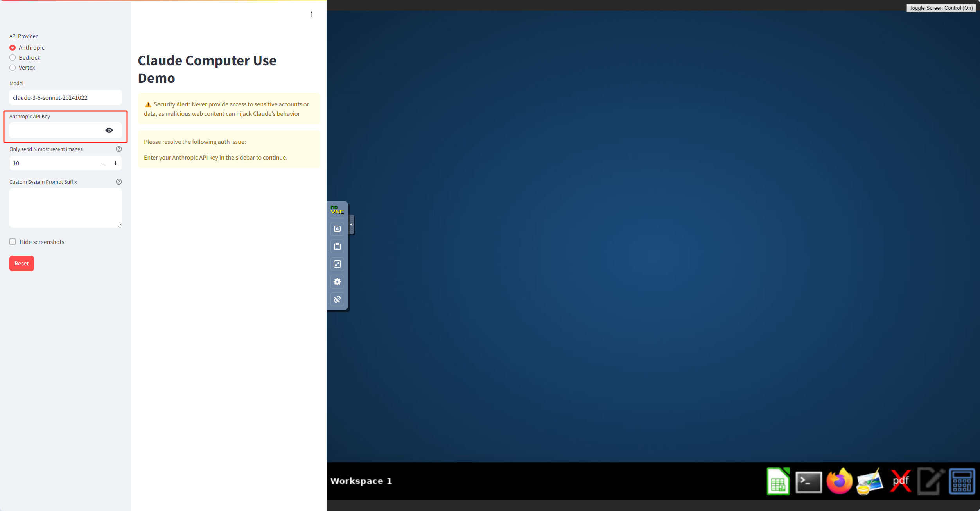Decrease the recent images count
This screenshot has height=511, width=980.
point(103,163)
